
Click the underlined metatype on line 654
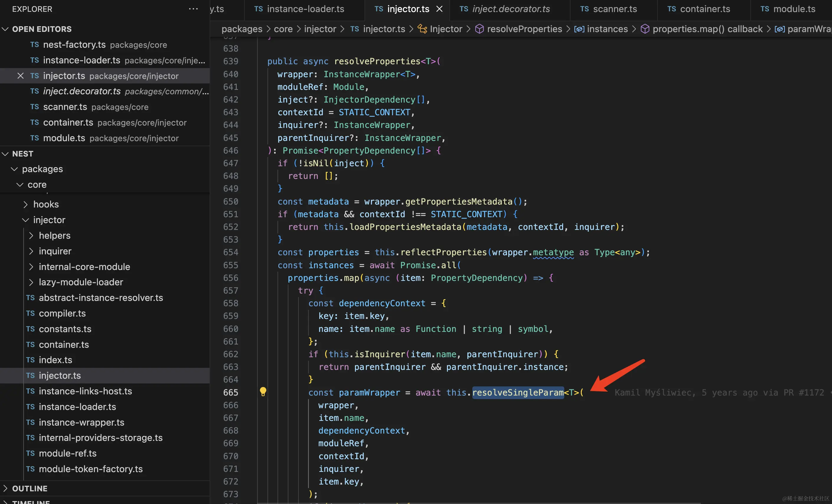pos(553,253)
